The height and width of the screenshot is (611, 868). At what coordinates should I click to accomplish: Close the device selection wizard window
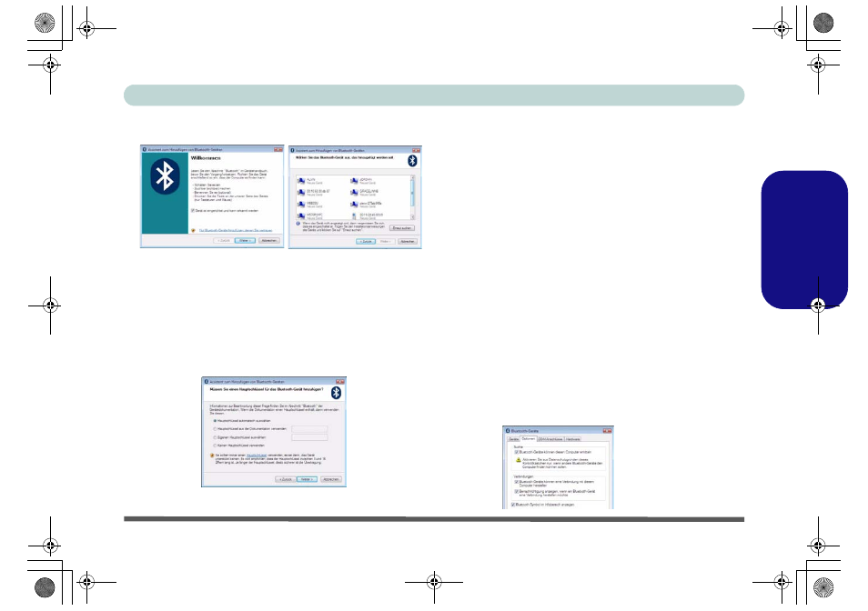pos(416,150)
